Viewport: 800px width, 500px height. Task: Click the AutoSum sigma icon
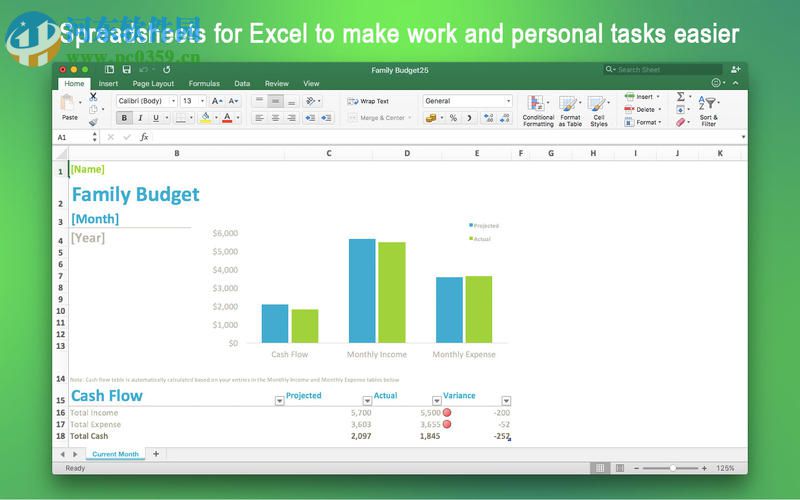point(681,96)
